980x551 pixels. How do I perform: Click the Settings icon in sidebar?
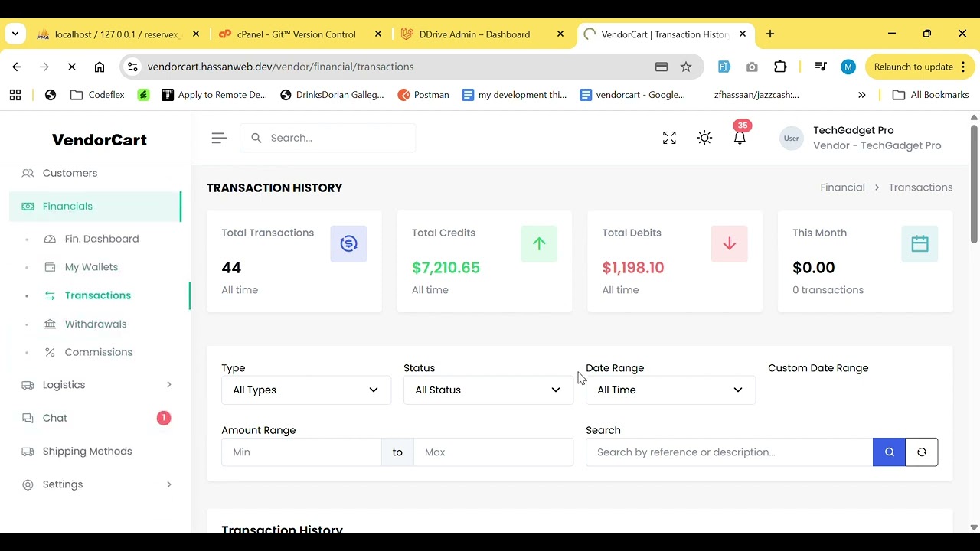(x=28, y=484)
